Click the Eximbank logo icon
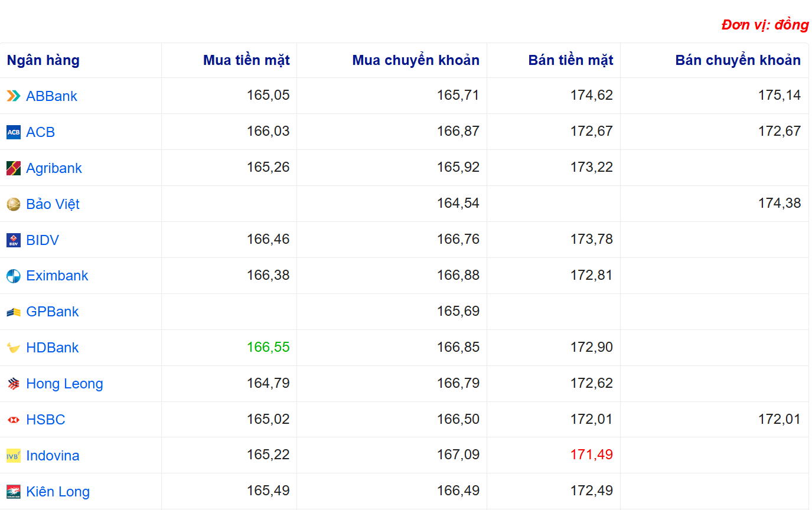 (14, 276)
